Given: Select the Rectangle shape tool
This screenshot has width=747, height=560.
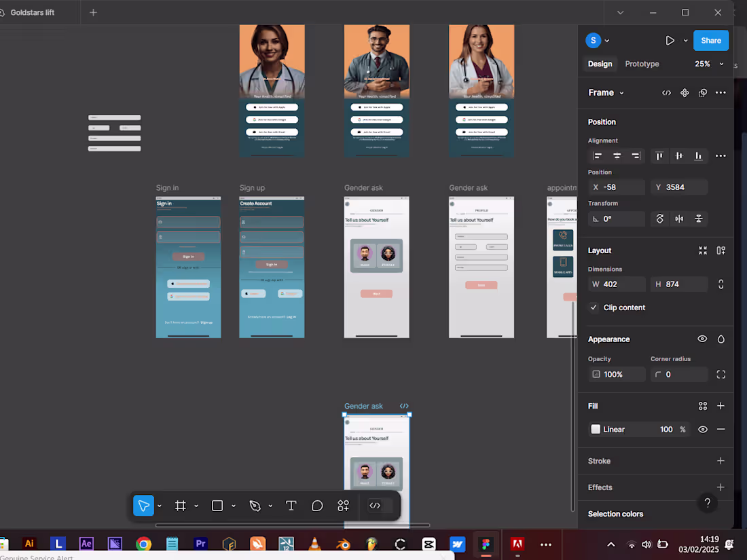Looking at the screenshot, I should click(x=217, y=506).
